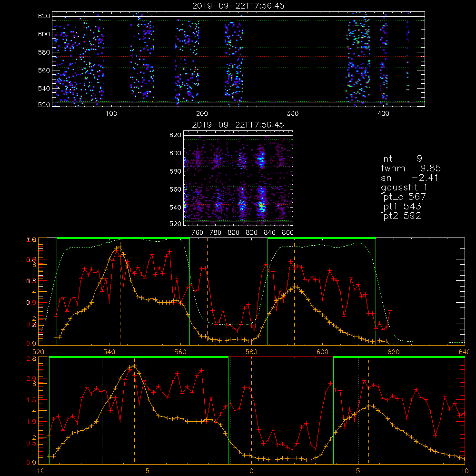Click the '760' x-axis label of middle image
This screenshot has width=476, height=476.
click(x=198, y=233)
